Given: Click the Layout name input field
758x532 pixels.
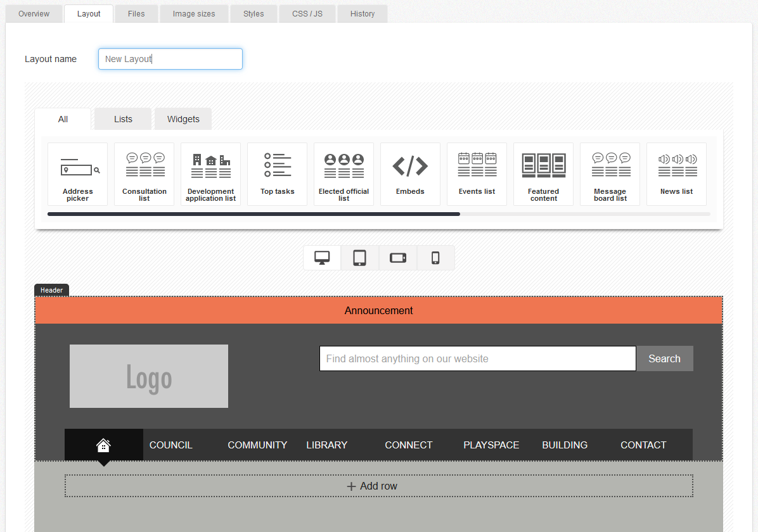Looking at the screenshot, I should (170, 58).
